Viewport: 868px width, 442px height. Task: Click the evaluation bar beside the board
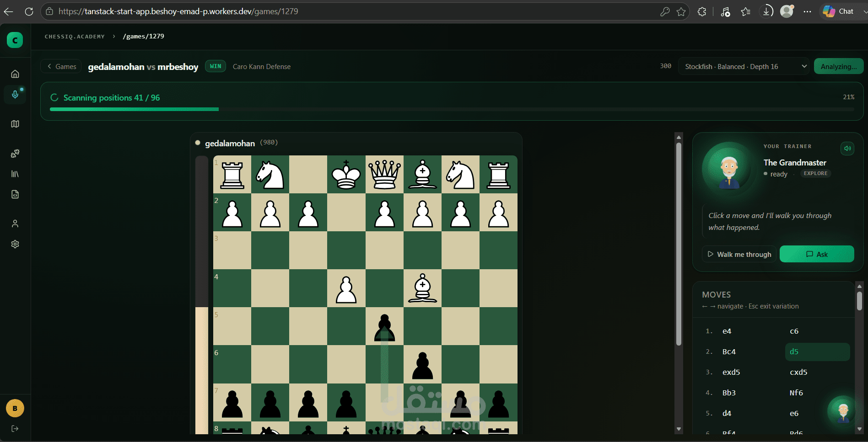202,295
